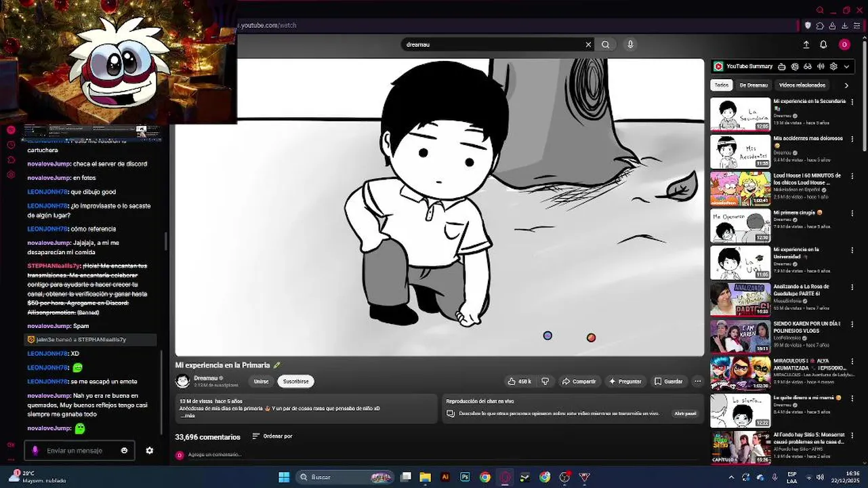Open Mi experiencia en la Secundaria thumbnail
868x488 pixels.
[x=741, y=114]
